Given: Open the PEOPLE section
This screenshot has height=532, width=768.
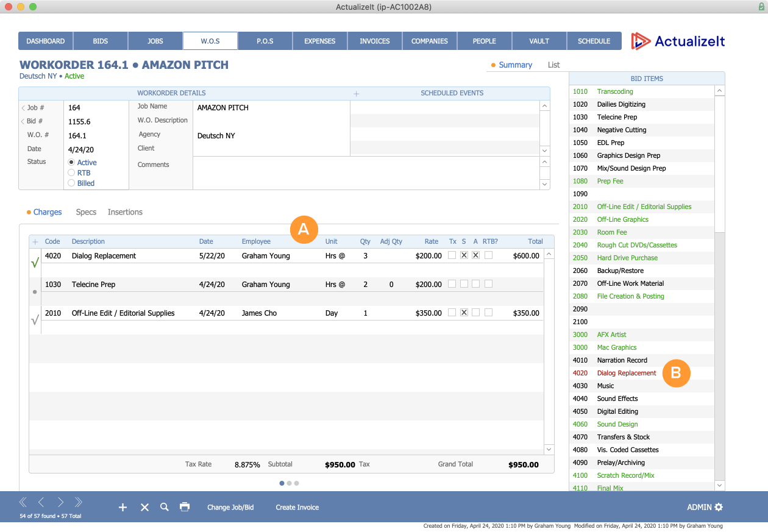Looking at the screenshot, I should pos(485,41).
